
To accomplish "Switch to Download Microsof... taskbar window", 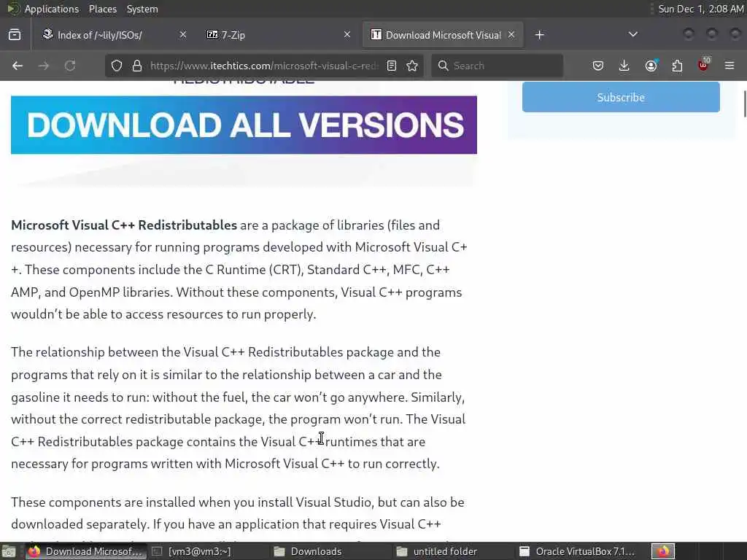I will (x=85, y=551).
